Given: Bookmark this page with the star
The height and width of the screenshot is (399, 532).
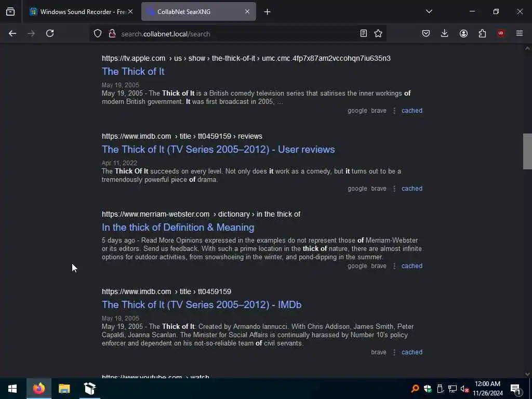Looking at the screenshot, I should pos(378,33).
